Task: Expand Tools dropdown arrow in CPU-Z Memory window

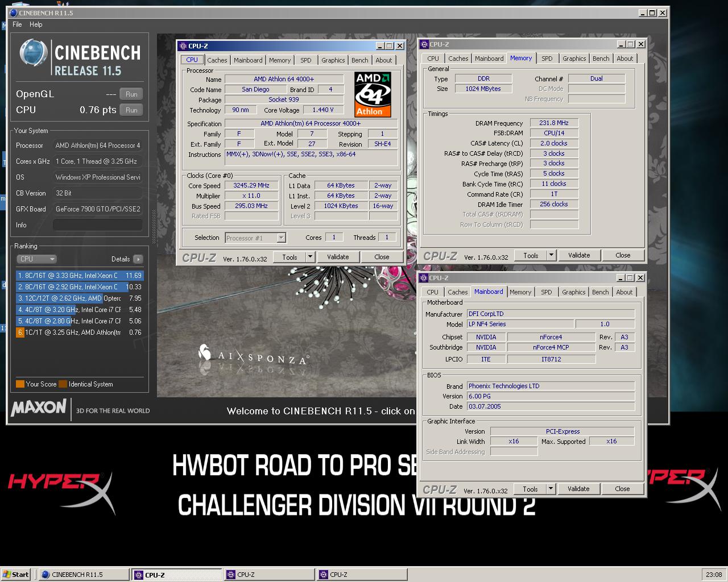Action: click(552, 255)
